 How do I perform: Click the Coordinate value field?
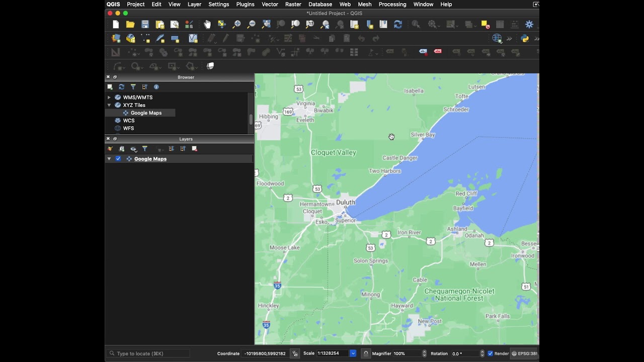(266, 353)
